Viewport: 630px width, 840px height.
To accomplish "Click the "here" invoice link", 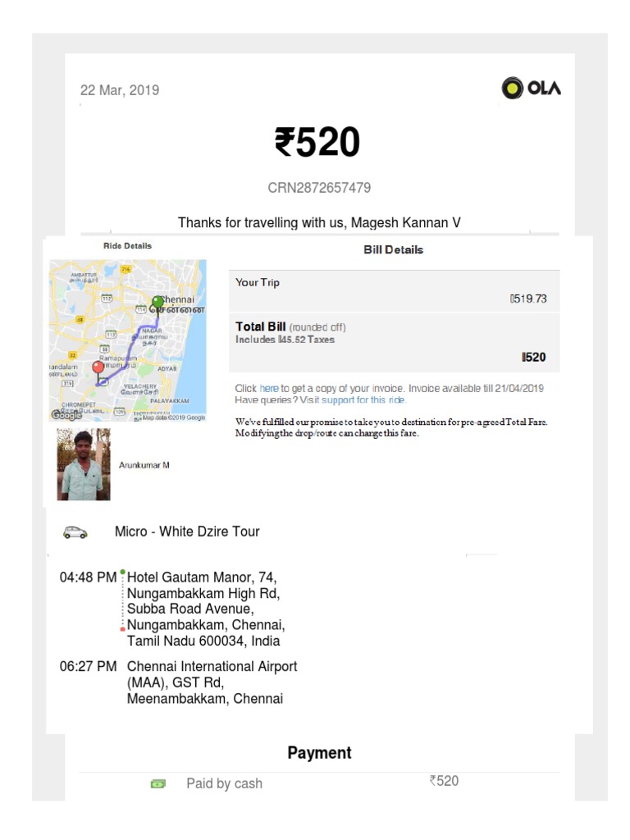I will (269, 388).
